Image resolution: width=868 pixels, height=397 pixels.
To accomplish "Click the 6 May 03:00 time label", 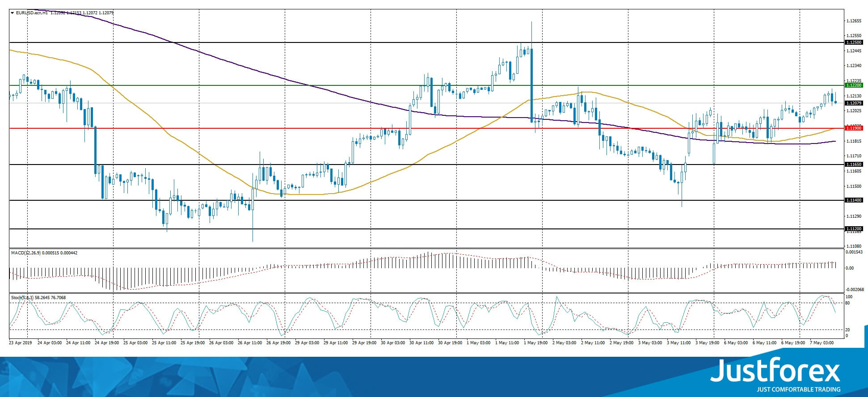I will 735,343.
